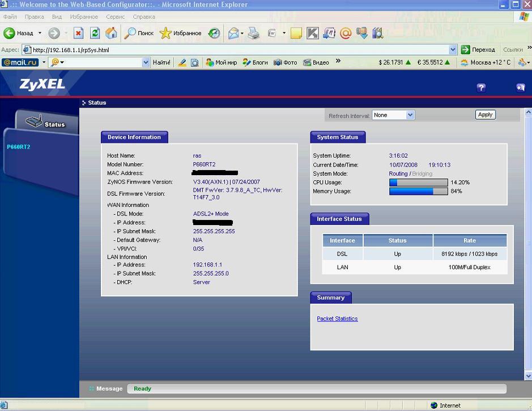Expand the Mail.ru search field dropdown
The height and width of the screenshot is (411, 532).
pyautogui.click(x=146, y=62)
